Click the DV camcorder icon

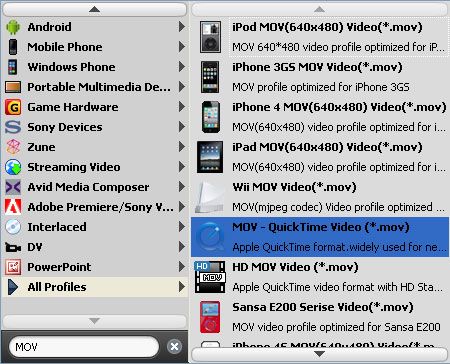(13, 247)
